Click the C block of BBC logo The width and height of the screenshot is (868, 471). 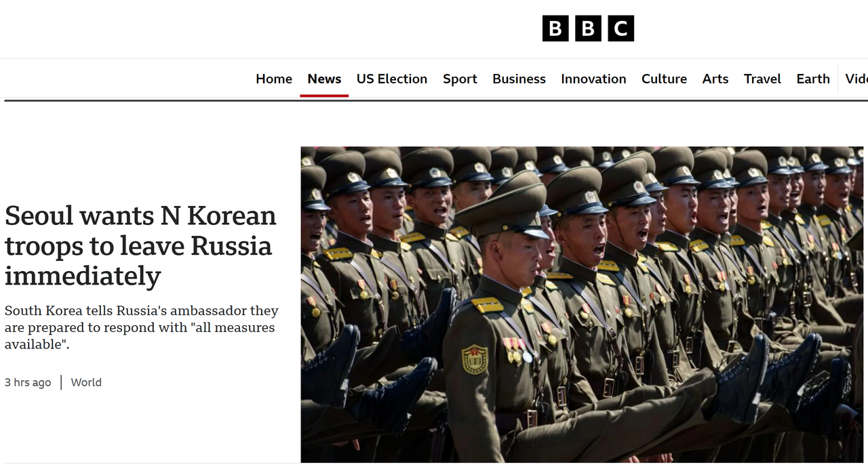click(620, 28)
